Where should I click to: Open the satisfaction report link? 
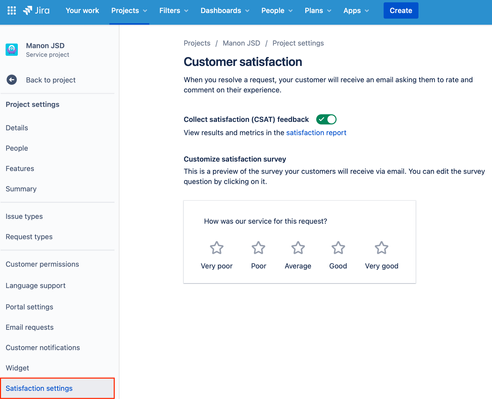(x=316, y=133)
